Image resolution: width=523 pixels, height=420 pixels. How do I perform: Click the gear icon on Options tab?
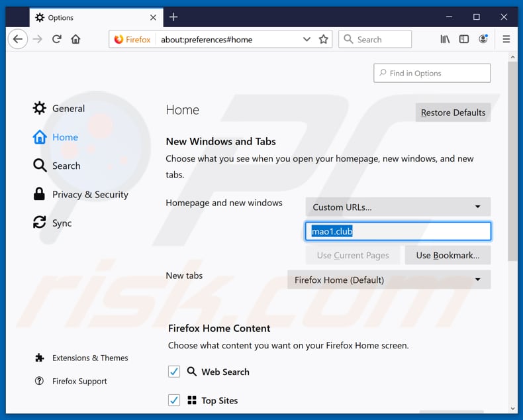tap(40, 17)
